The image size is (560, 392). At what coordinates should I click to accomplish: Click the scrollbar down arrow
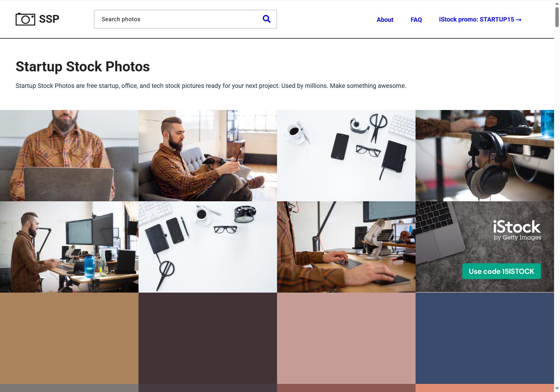pos(557,389)
